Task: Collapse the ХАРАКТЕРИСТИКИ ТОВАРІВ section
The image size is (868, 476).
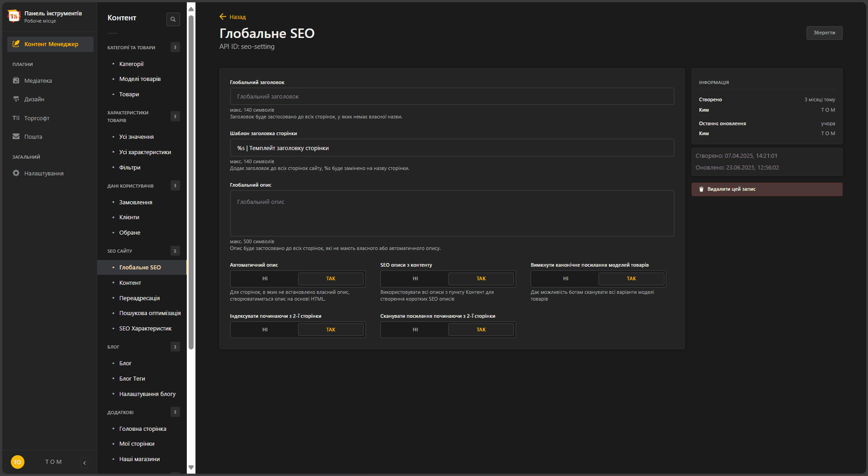Action: 143,116
